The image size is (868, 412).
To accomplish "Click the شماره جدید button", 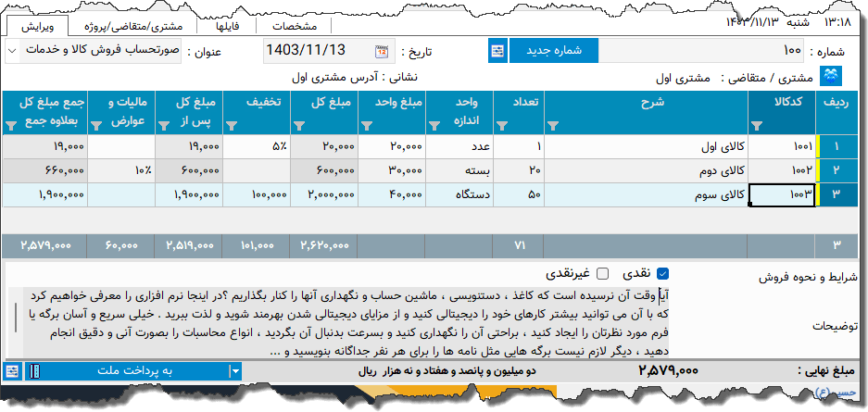I will [x=554, y=51].
